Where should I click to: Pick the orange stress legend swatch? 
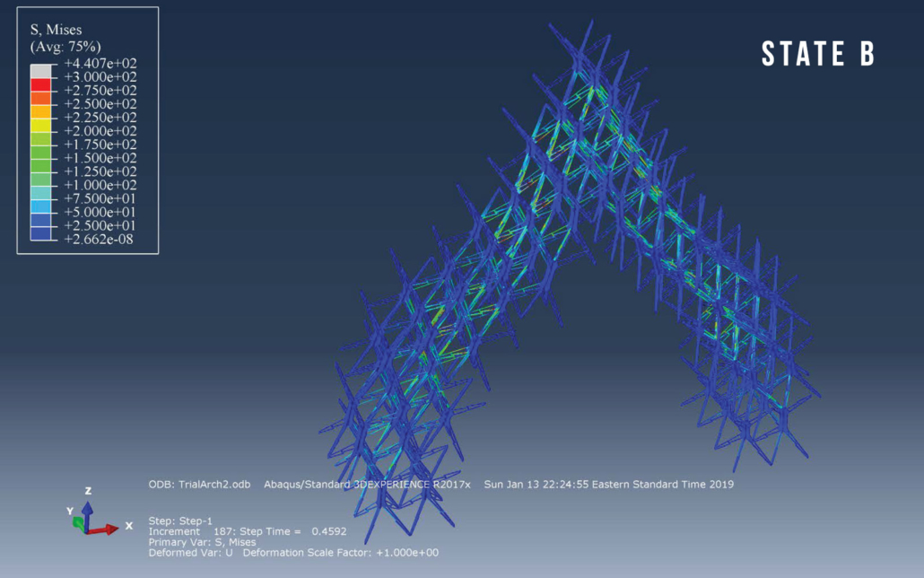(41, 98)
